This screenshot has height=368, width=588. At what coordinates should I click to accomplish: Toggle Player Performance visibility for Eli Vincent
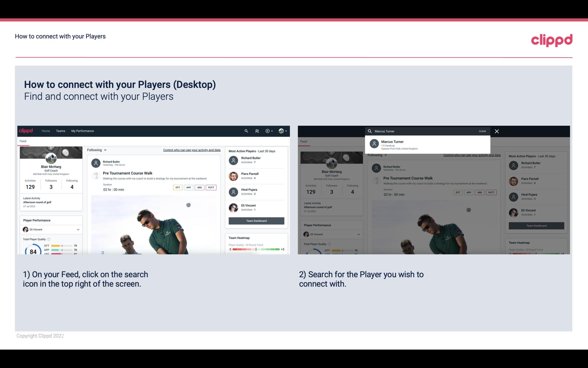[x=78, y=229]
